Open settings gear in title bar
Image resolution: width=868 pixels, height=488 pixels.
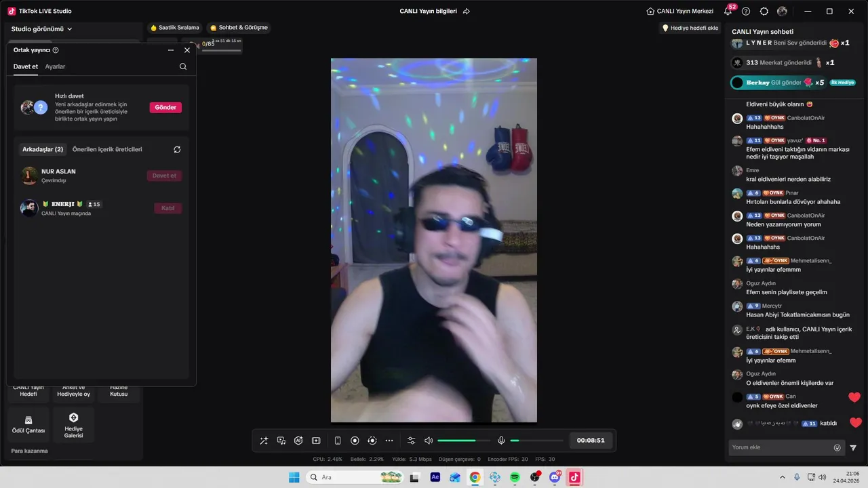tap(764, 11)
